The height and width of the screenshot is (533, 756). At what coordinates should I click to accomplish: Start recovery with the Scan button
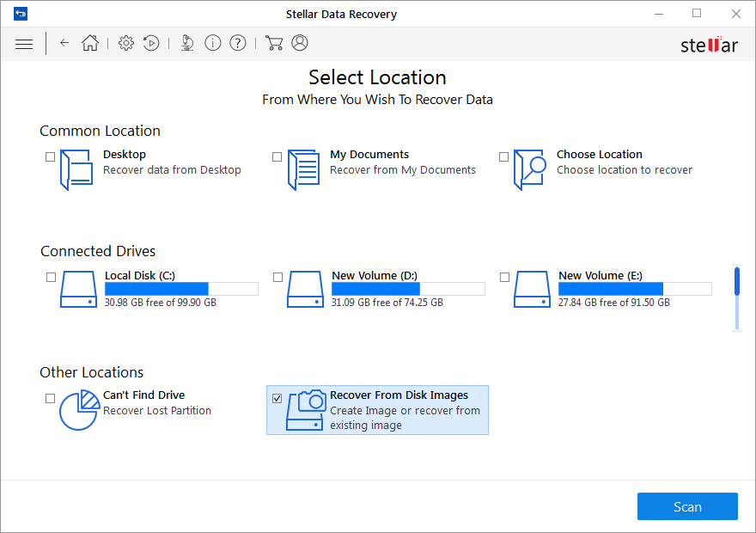(687, 506)
